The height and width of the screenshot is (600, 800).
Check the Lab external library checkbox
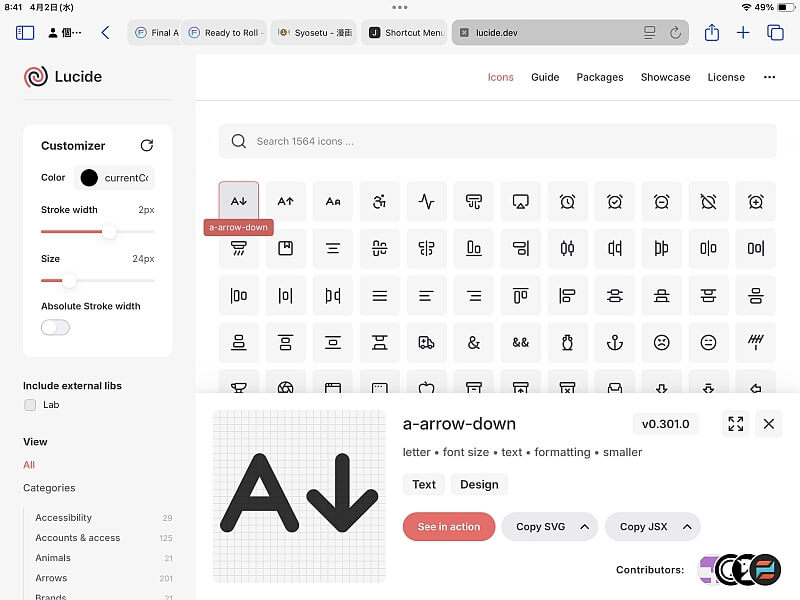30,405
